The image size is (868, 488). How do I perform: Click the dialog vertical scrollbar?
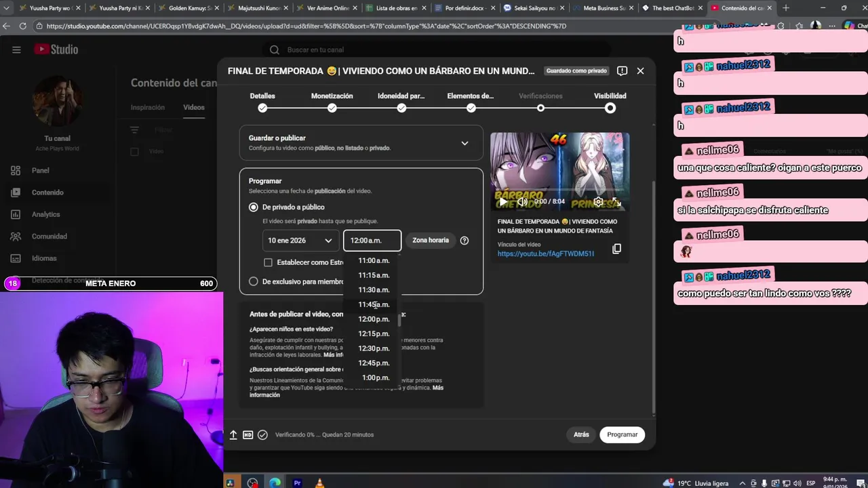[653, 298]
